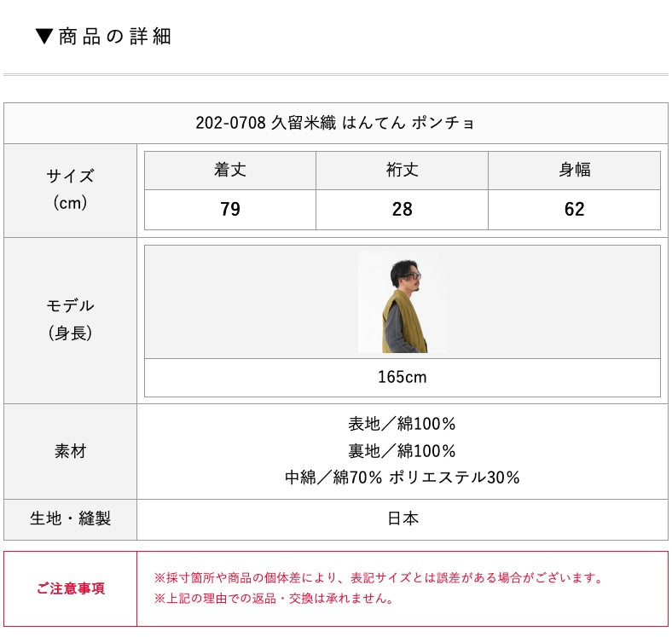This screenshot has height=637, width=672.
Task: Click the 79 length value
Action: (230, 209)
